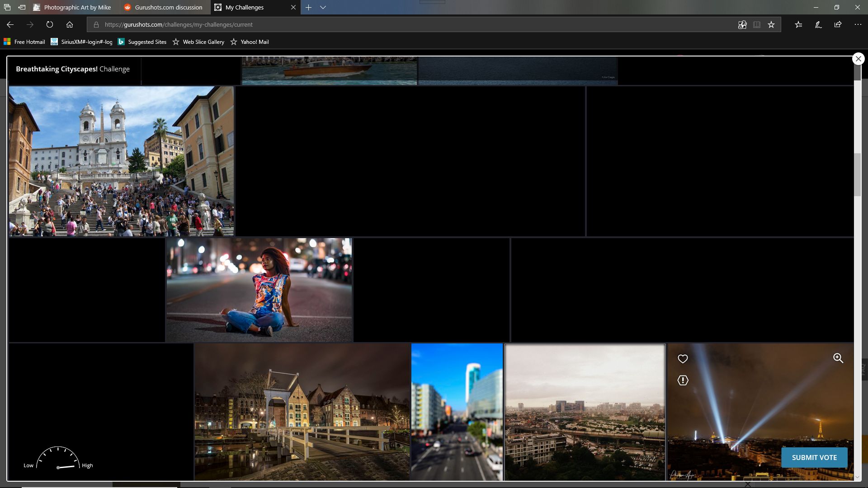The image size is (868, 488).
Task: Switch to Photographic Art by Mike tab
Action: 77,7
